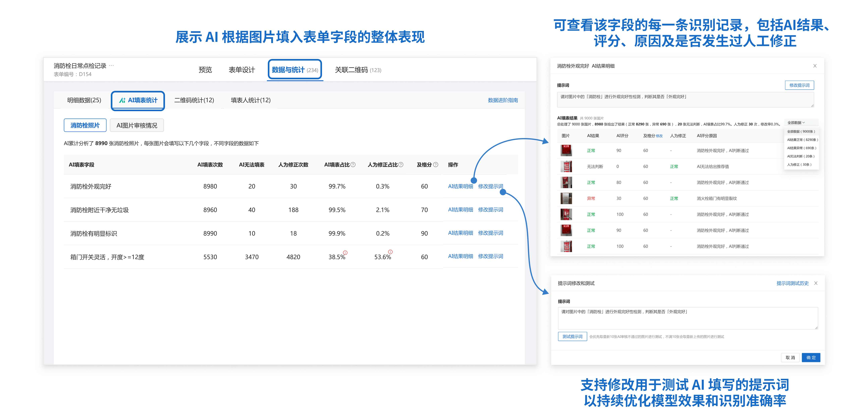This screenshot has width=868, height=418.
Task: Click AI结果明细 for 消防栓附近干净无垃圾 row
Action: [460, 210]
